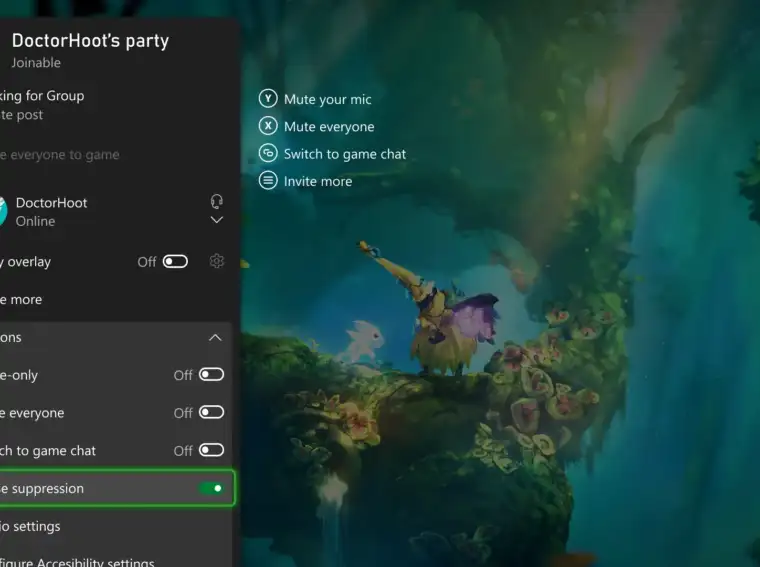Click the 'Switch to game chat' hint text
This screenshot has width=760, height=567.
[x=345, y=154]
